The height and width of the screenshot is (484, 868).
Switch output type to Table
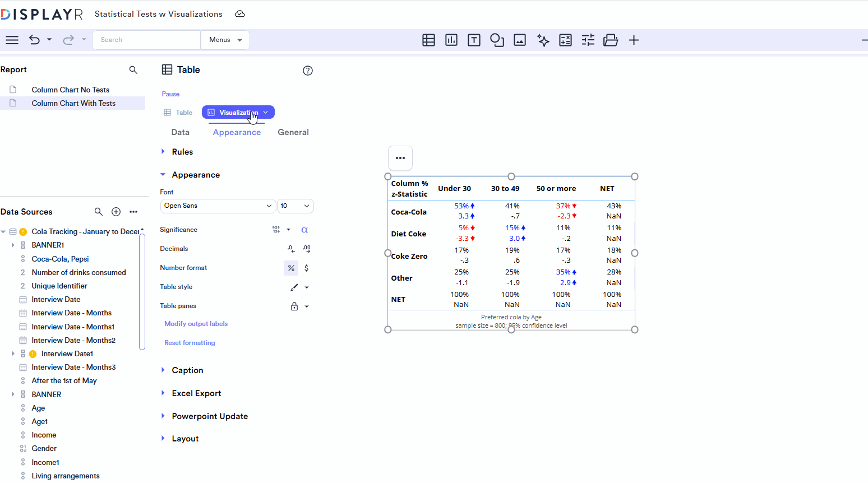(x=178, y=113)
